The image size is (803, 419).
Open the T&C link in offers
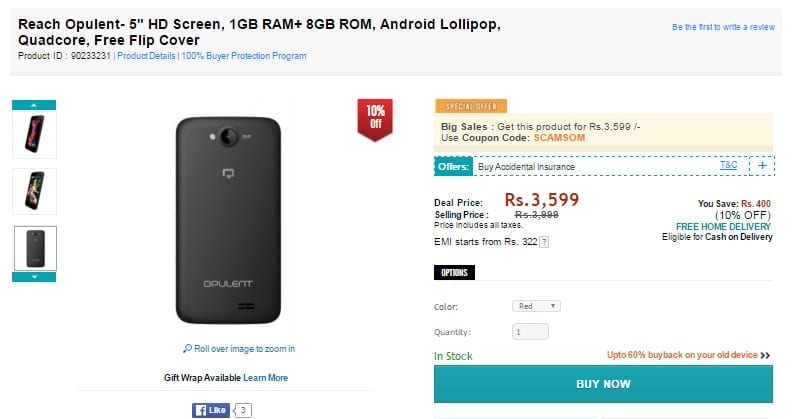pyautogui.click(x=728, y=165)
